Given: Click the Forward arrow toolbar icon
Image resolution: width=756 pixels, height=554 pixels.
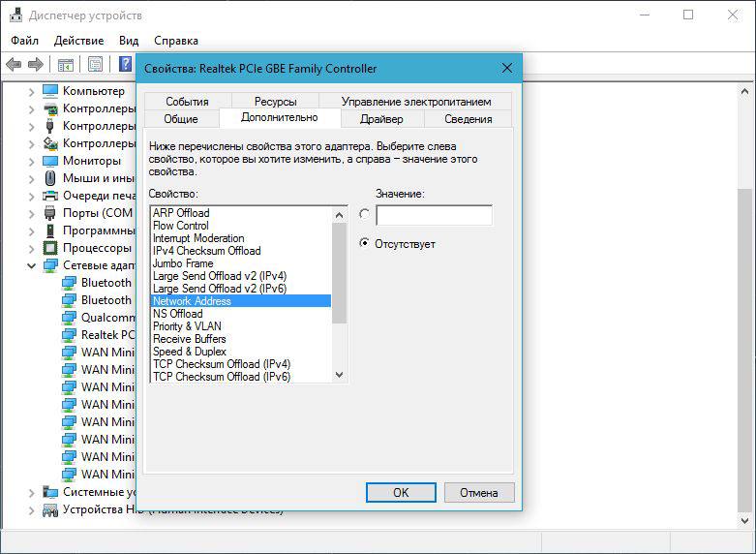Looking at the screenshot, I should pyautogui.click(x=36, y=65).
